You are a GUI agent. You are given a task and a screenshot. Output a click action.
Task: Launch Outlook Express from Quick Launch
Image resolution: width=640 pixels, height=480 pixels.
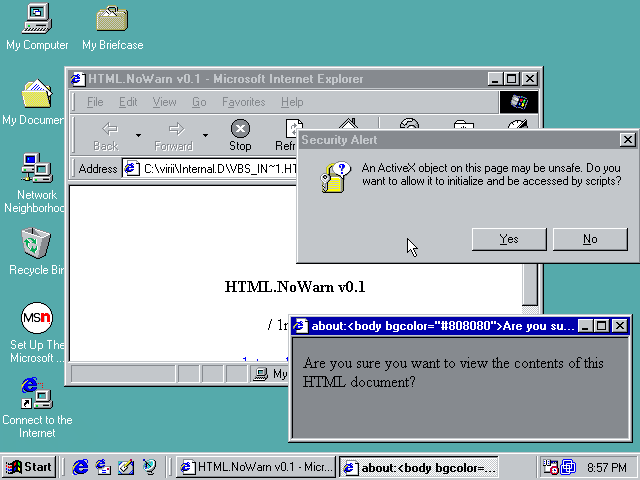pyautogui.click(x=103, y=467)
